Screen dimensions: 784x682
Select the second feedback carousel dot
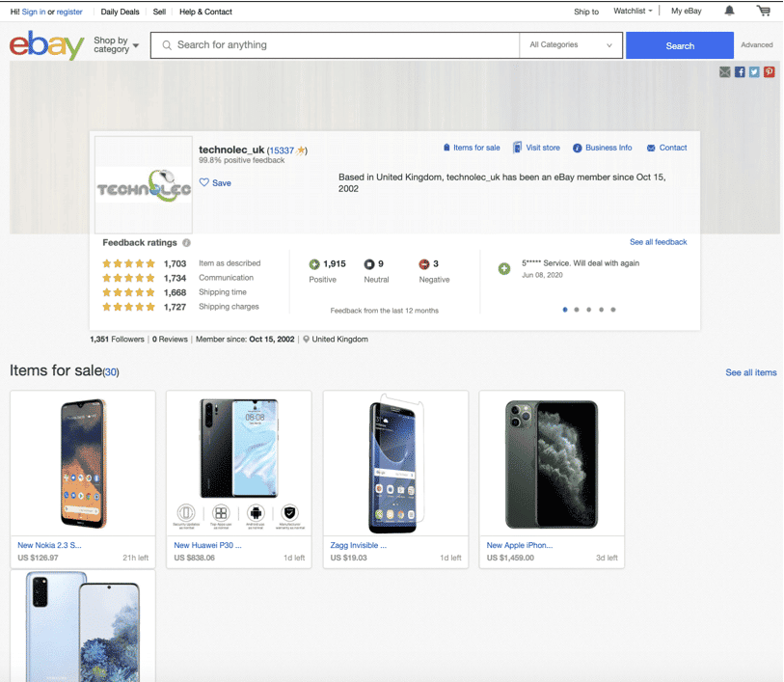[x=577, y=310]
